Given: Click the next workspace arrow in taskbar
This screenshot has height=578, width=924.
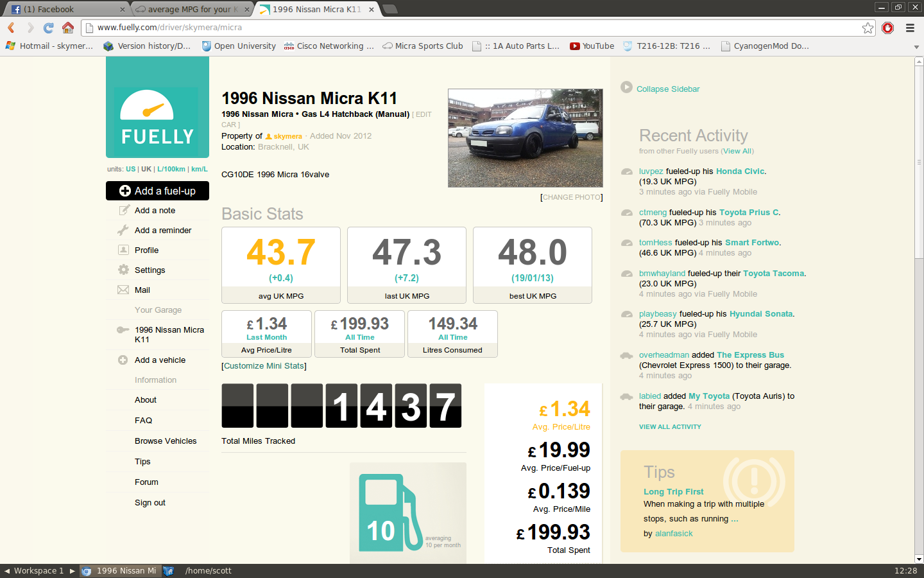Looking at the screenshot, I should tap(73, 570).
